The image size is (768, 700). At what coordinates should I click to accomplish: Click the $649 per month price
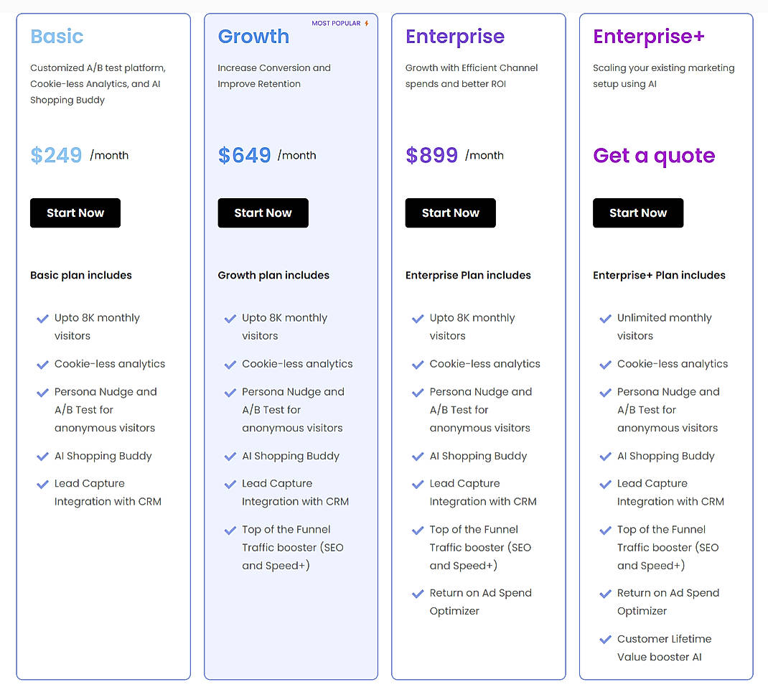(x=244, y=154)
